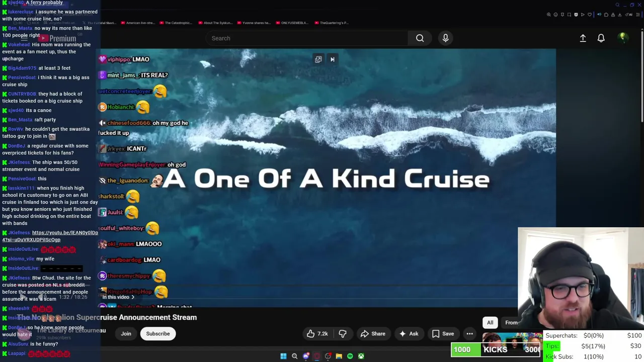Like the video with thumbs-up 7.2k
The width and height of the screenshot is (644, 362).
[317, 334]
